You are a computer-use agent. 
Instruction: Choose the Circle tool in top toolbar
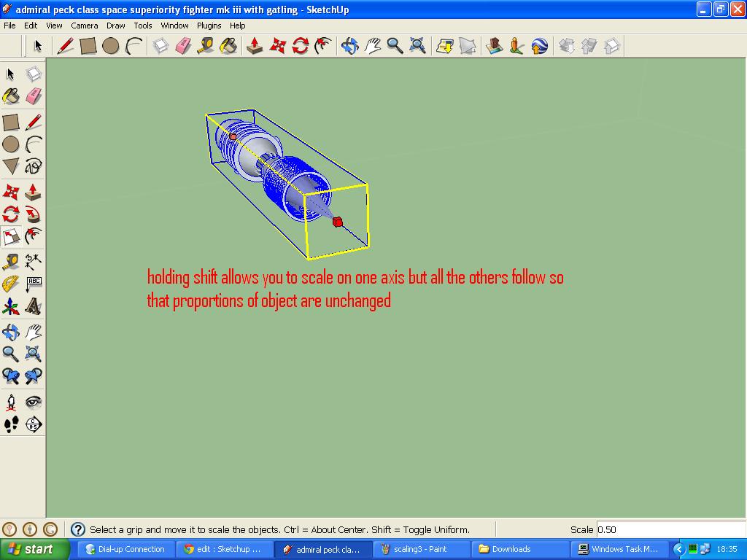111,46
